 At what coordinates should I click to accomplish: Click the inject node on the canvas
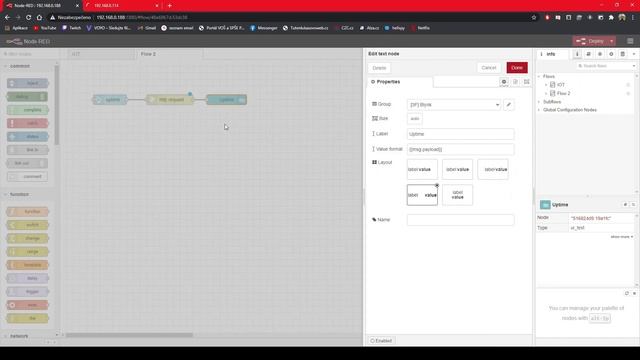[110, 100]
